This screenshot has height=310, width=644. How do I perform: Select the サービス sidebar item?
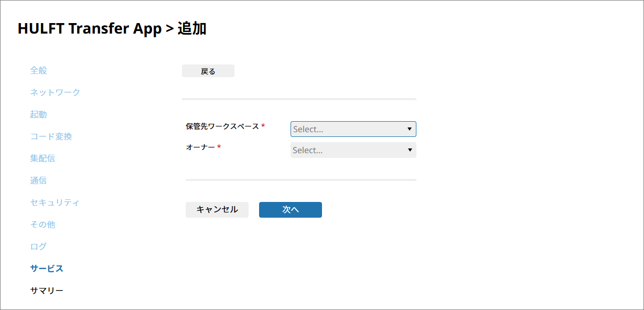[47, 269]
